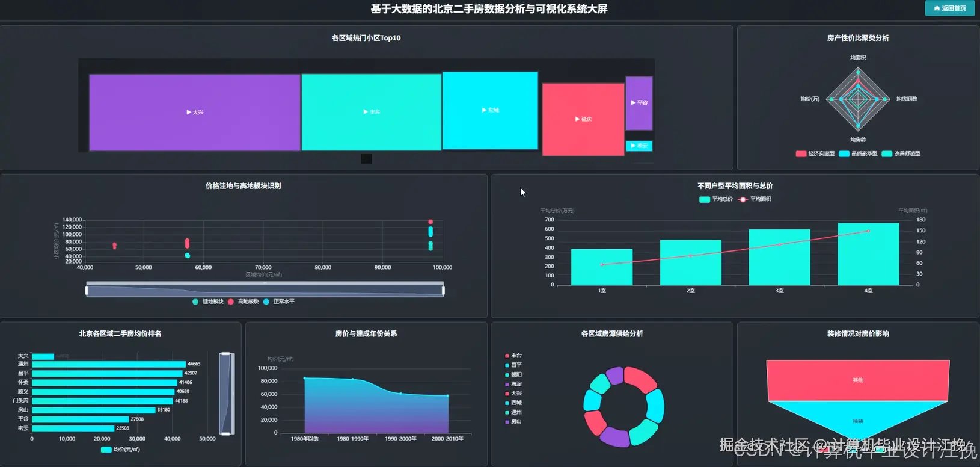
Task: Click the scatter chart zoom slider left handle
Action: (87, 291)
